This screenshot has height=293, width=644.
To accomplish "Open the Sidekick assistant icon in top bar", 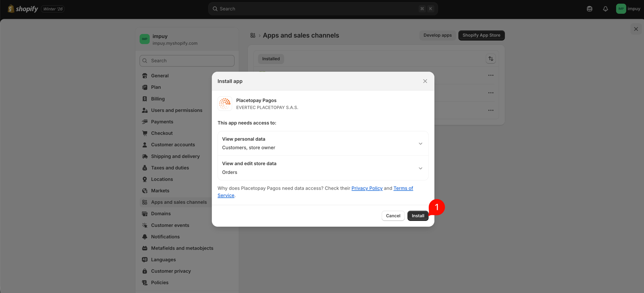I will pyautogui.click(x=590, y=9).
